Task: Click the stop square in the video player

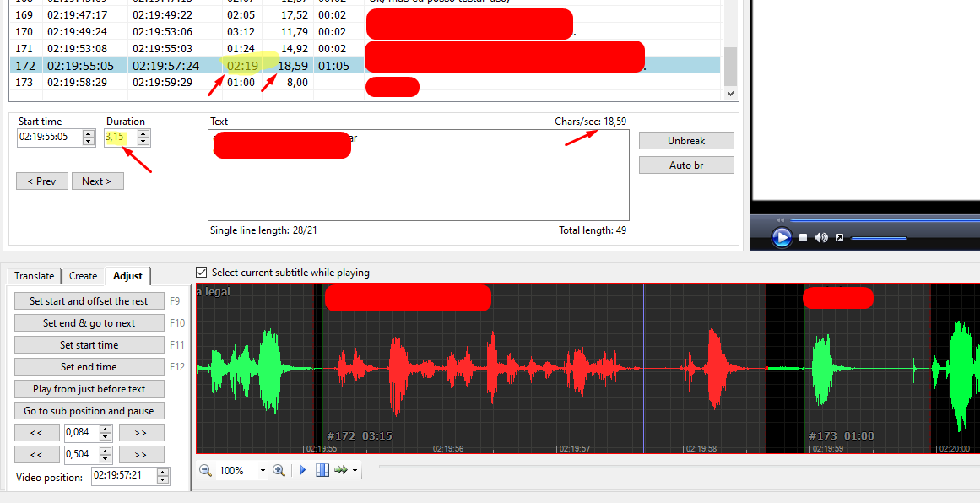Action: coord(803,237)
